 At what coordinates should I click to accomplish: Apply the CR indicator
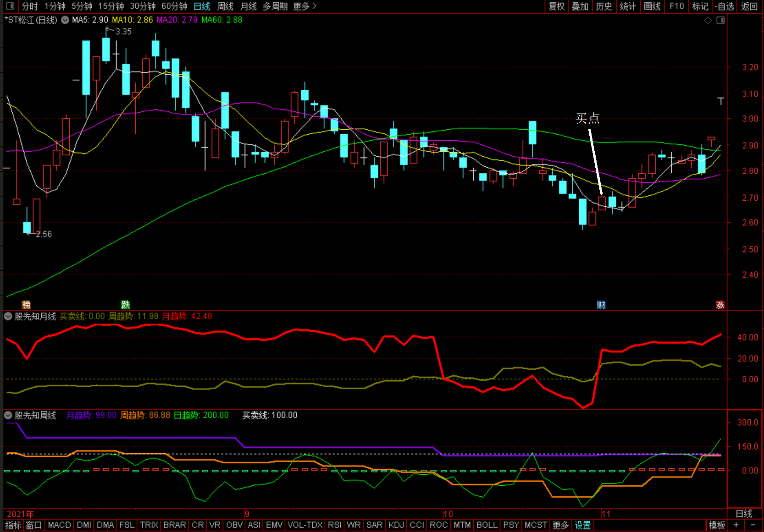pyautogui.click(x=198, y=525)
